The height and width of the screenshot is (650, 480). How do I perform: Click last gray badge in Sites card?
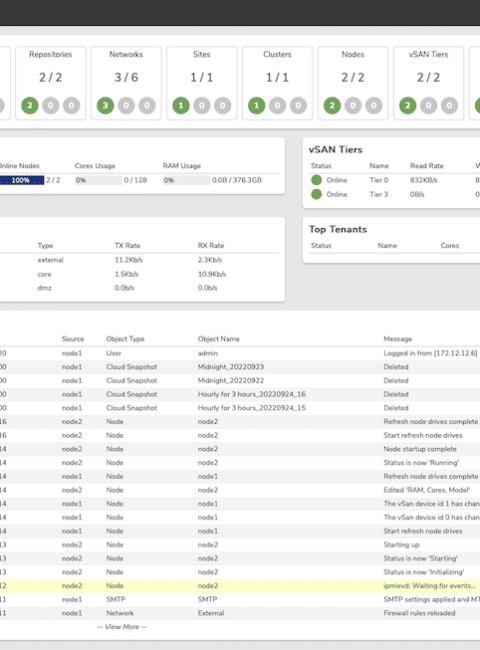tap(222, 106)
